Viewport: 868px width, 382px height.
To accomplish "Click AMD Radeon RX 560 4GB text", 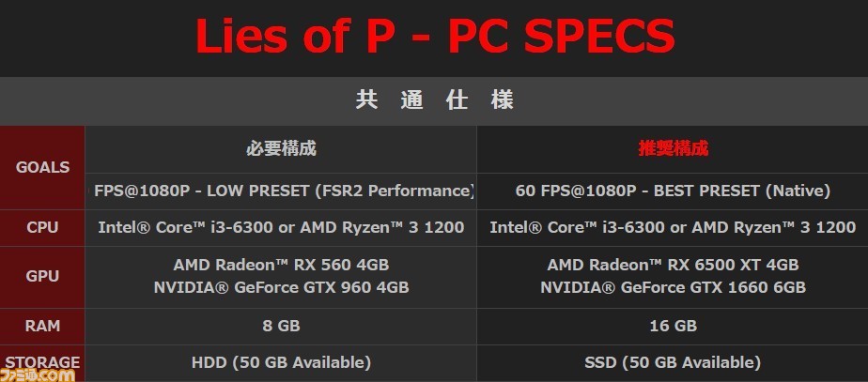I will (281, 265).
